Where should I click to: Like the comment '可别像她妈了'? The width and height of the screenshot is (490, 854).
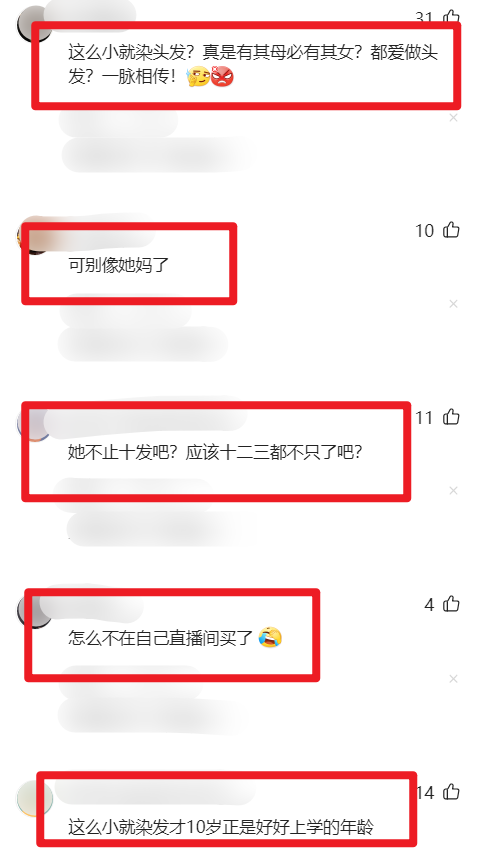[451, 230]
